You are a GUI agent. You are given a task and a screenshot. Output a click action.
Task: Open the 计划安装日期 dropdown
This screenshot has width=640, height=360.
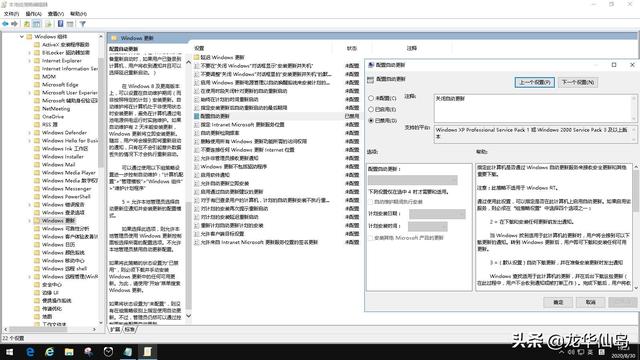pyautogui.click(x=437, y=214)
